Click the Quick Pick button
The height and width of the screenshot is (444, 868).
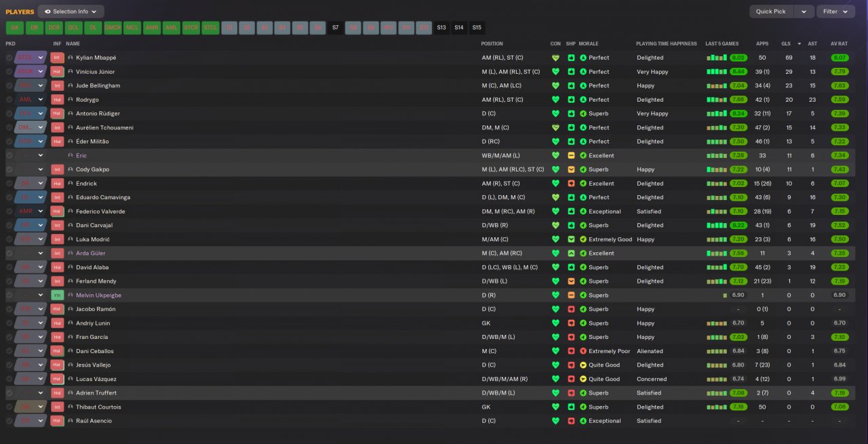point(771,12)
